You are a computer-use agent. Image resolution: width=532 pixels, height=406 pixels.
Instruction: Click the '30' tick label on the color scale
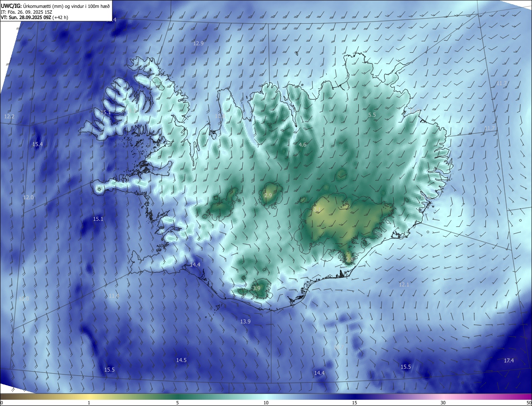[443, 403]
